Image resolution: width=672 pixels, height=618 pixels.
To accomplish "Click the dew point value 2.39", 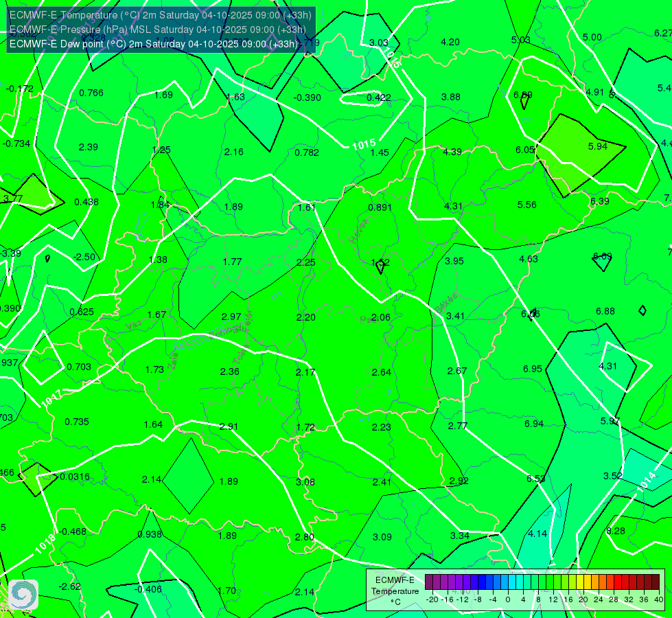I will coord(89,147).
